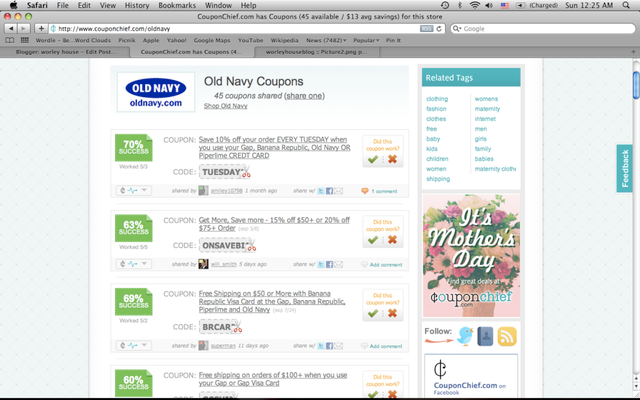
Task: Click the Safari forward button
Action: [24, 28]
